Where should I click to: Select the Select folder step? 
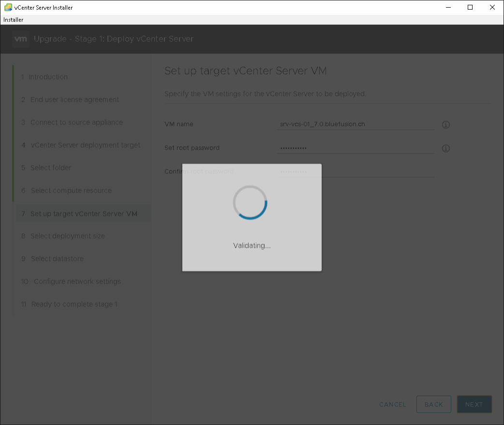50,168
